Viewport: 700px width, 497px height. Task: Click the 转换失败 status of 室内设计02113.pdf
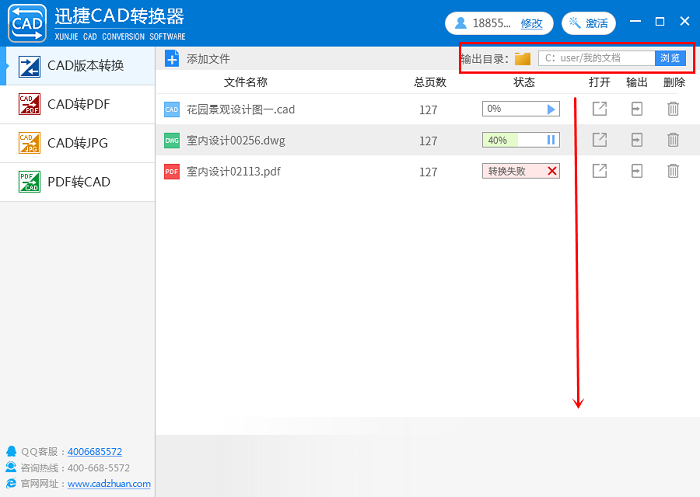(x=521, y=171)
